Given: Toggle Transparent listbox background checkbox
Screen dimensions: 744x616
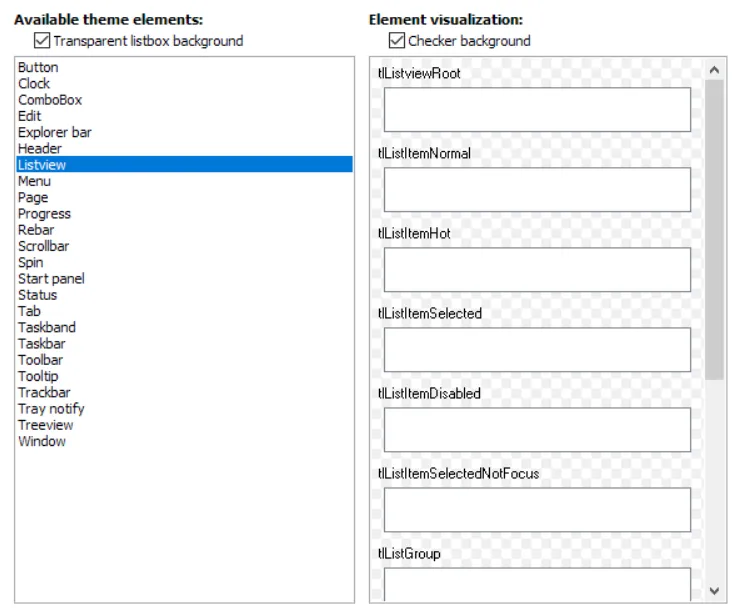Looking at the screenshot, I should pos(42,41).
